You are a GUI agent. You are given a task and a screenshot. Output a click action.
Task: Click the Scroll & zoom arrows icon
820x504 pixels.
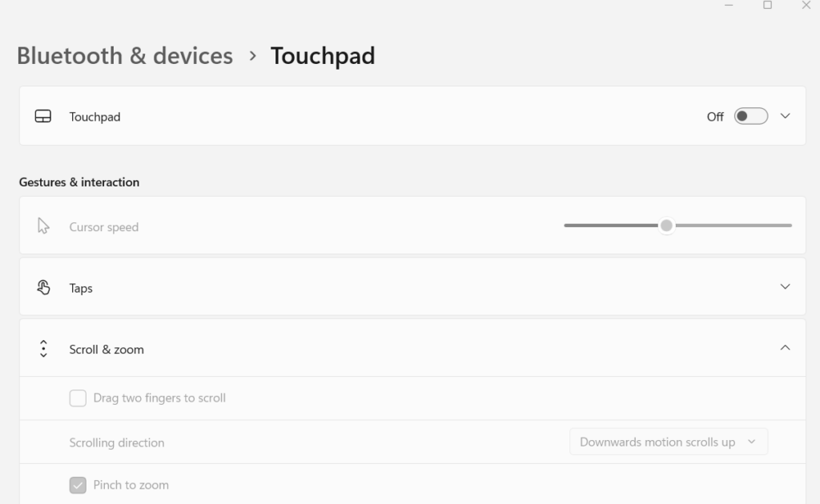(x=43, y=349)
